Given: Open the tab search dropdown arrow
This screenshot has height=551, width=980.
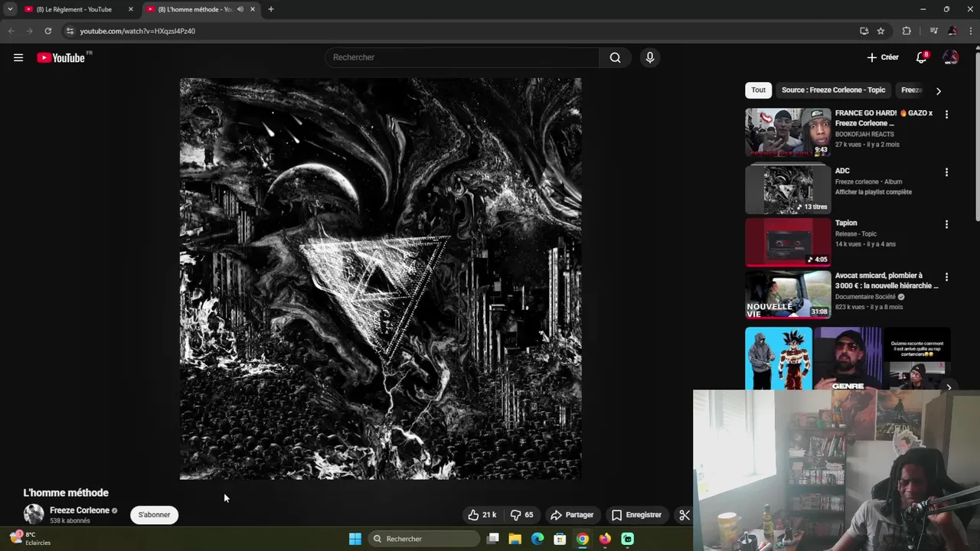Looking at the screenshot, I should coord(10,9).
